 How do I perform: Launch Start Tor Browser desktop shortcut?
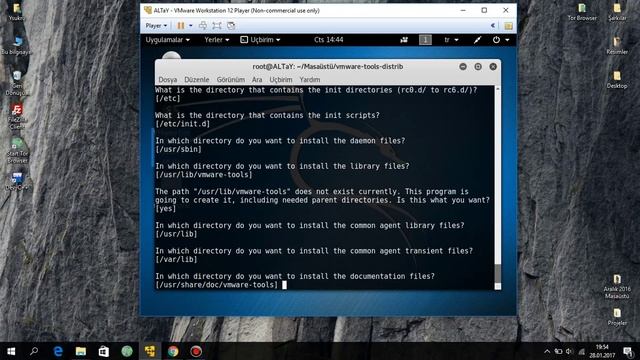point(17,151)
